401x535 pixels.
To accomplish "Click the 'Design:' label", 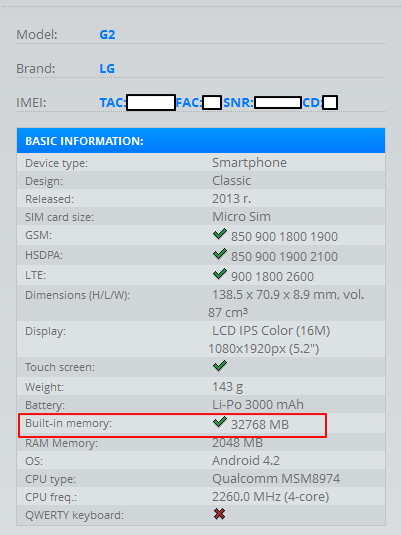I will (44, 181).
